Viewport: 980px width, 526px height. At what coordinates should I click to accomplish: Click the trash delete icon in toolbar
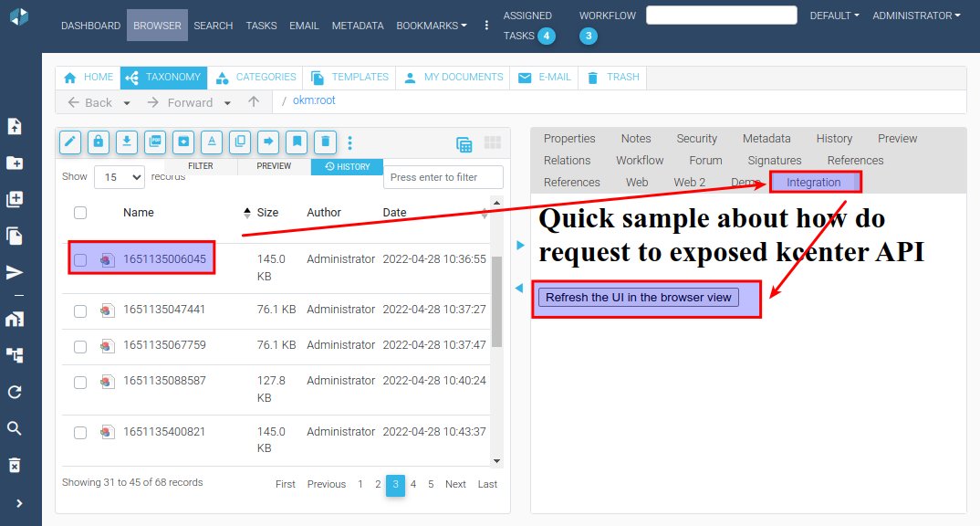tap(325, 142)
